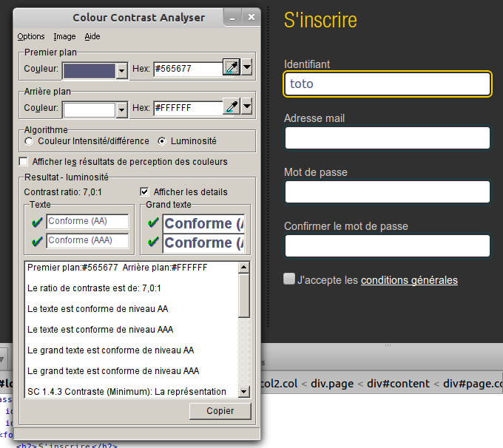Click the first Grand texte green checkmark
The width and height of the screenshot is (503, 448).
point(153,222)
